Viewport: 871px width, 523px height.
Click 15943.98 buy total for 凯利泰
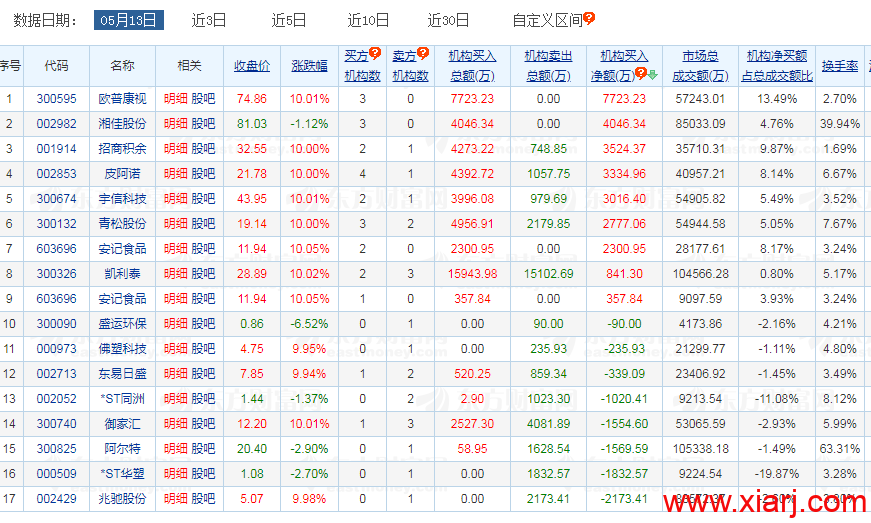[472, 274]
